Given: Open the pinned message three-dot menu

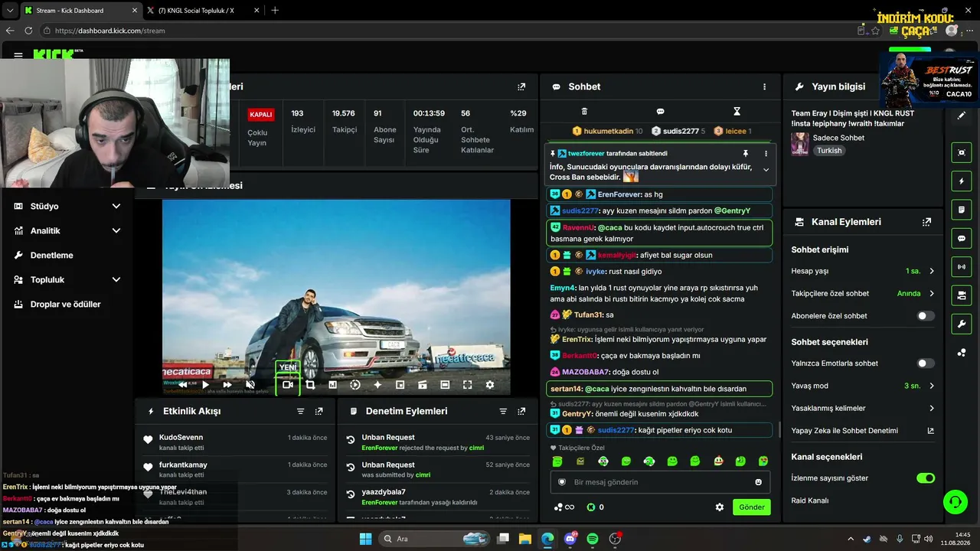Looking at the screenshot, I should 766,154.
